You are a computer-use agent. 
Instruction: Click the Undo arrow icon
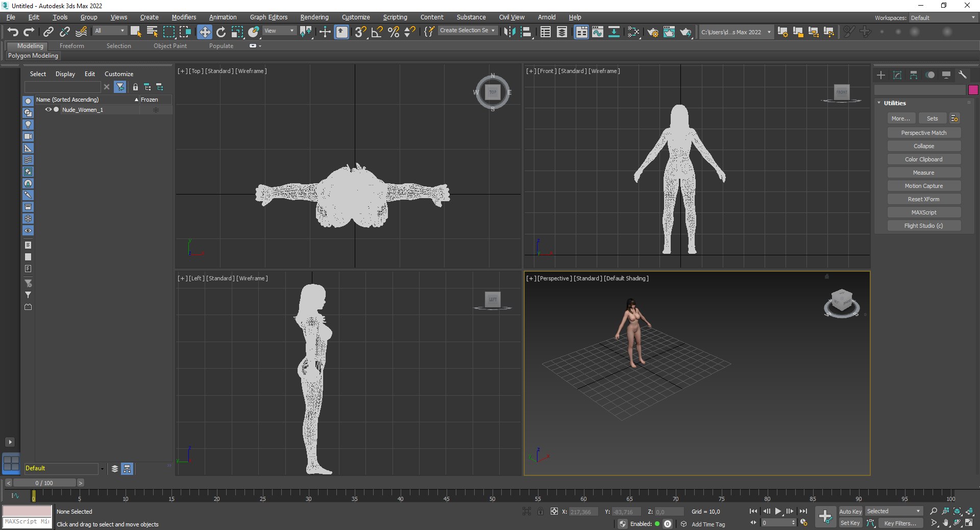click(13, 32)
